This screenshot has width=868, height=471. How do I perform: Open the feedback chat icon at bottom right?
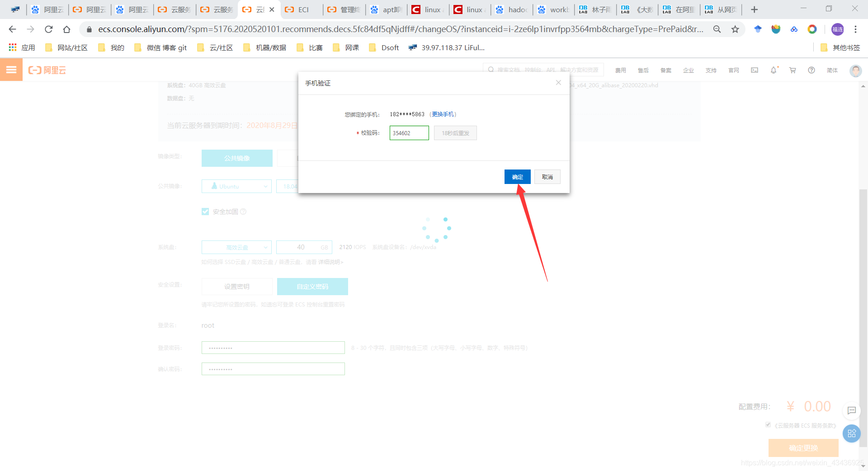(852, 410)
